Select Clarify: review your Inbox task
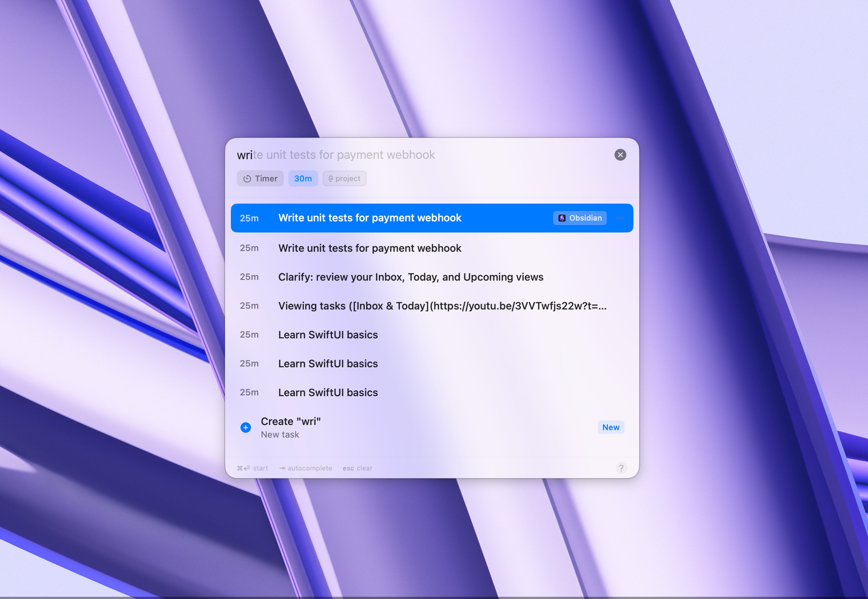Viewport: 868px width, 599px height. [410, 277]
